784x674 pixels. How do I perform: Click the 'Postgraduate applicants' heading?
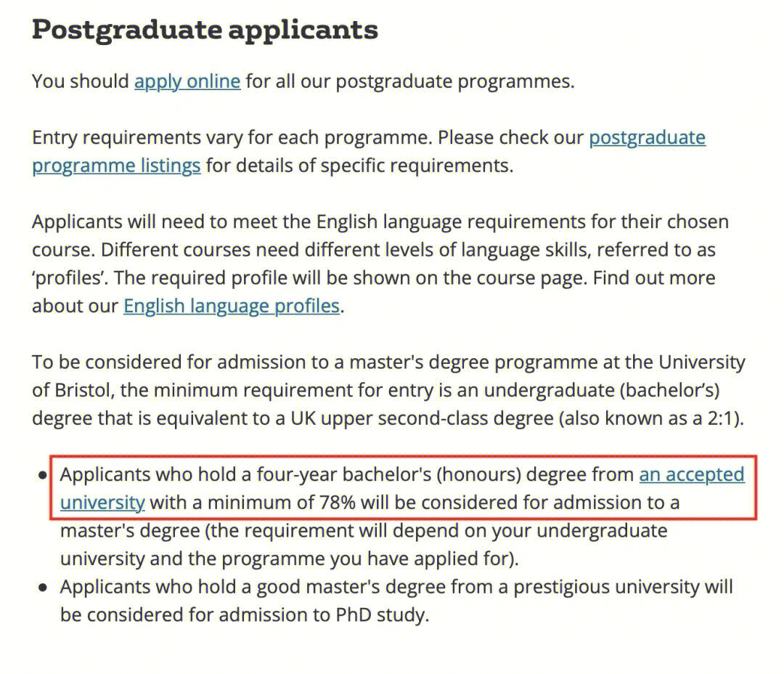click(205, 30)
